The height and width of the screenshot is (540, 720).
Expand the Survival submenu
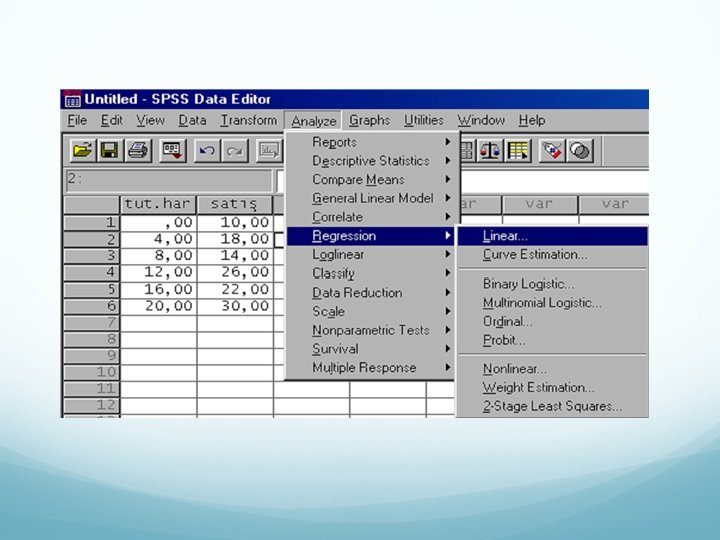point(371,349)
